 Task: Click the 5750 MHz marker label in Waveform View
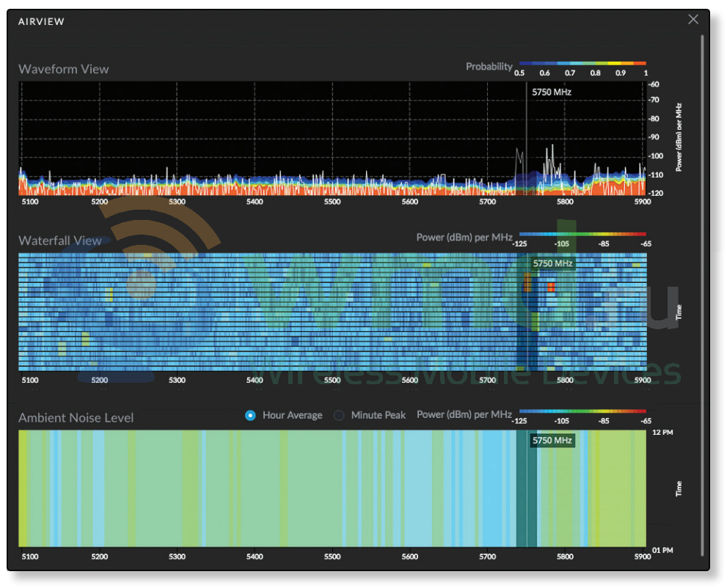[x=551, y=92]
